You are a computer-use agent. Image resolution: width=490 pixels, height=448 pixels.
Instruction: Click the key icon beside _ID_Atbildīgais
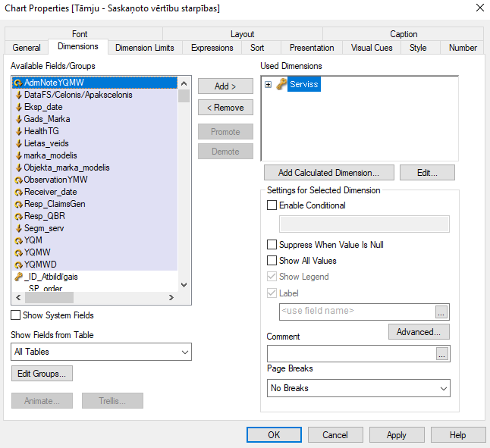[x=18, y=277]
